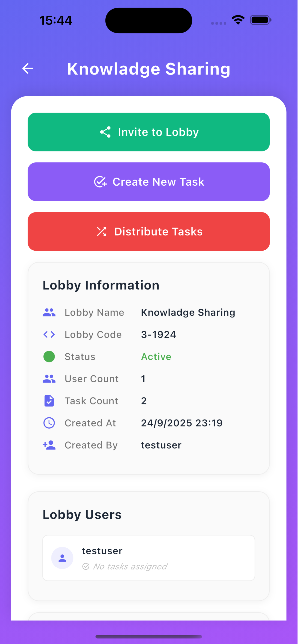Select the lobby code 3-1924
Screen dimensions: 298x644
(159, 334)
